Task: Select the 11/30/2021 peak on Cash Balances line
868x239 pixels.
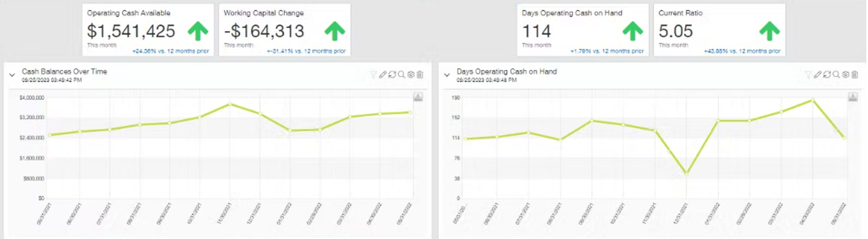Action: [230, 104]
